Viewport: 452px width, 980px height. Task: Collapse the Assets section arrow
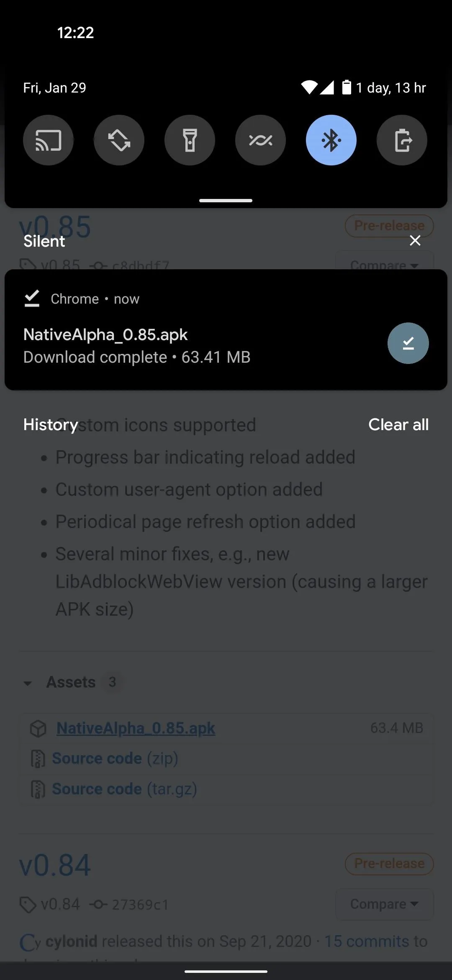pyautogui.click(x=28, y=683)
